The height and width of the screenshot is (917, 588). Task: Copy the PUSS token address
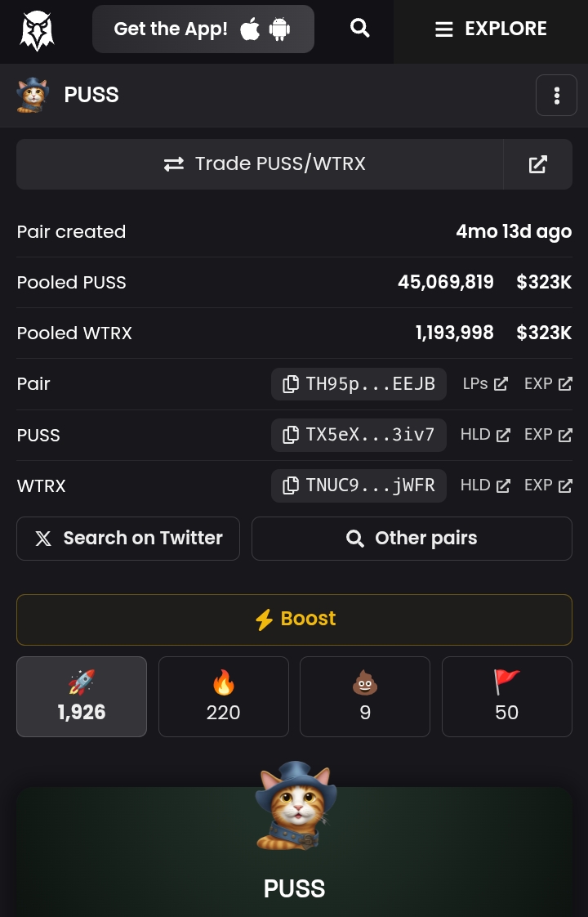(359, 435)
